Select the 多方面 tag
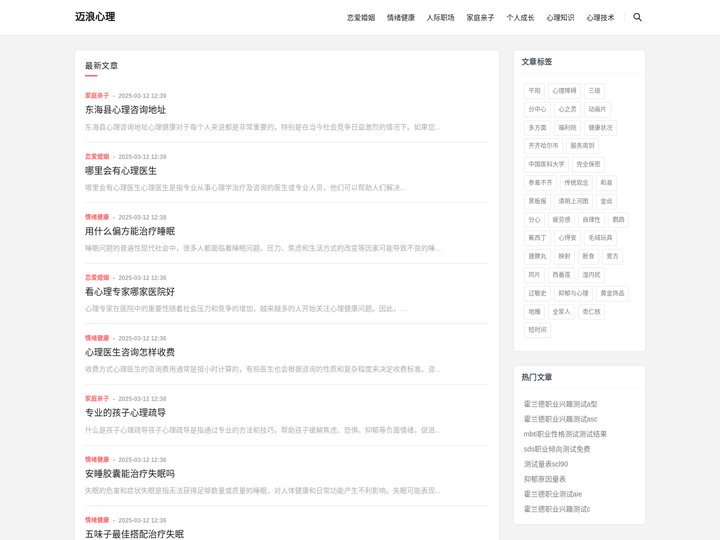The image size is (720, 540). (x=537, y=127)
